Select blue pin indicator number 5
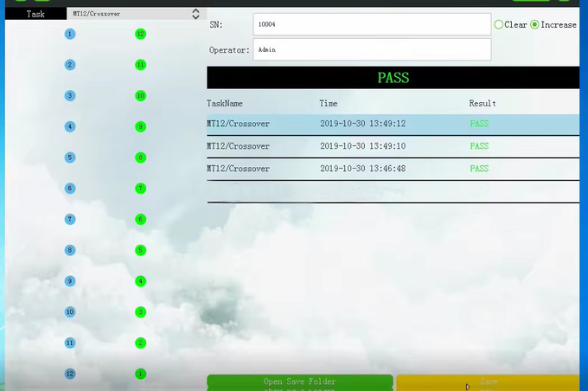588x391 pixels. click(70, 157)
